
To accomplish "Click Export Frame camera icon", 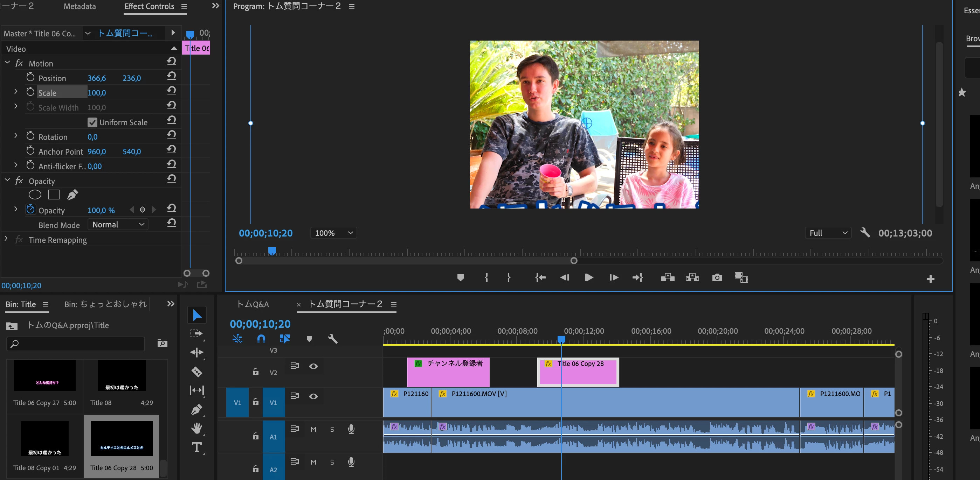I will 717,277.
